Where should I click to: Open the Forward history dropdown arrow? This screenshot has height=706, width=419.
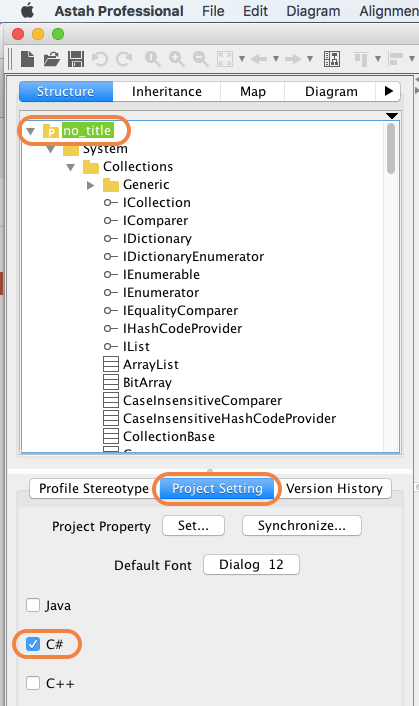tap(310, 59)
